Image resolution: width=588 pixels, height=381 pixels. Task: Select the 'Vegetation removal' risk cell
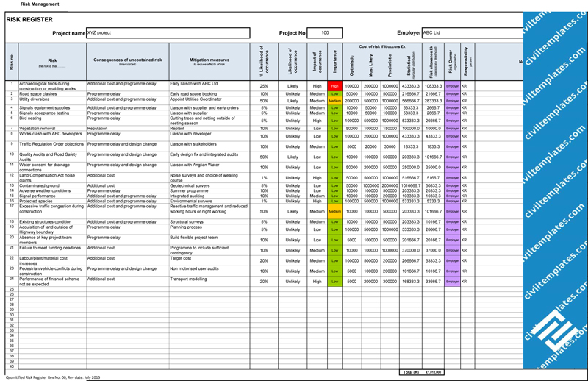tap(52, 129)
